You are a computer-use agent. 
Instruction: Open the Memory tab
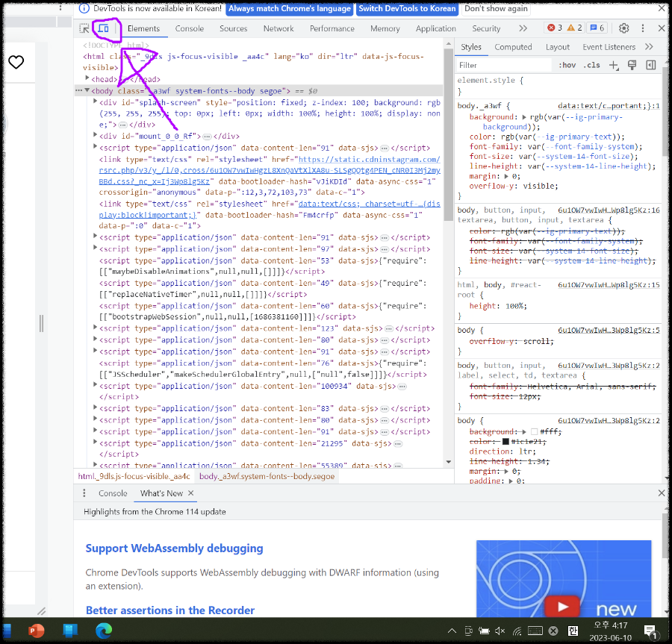pos(385,28)
